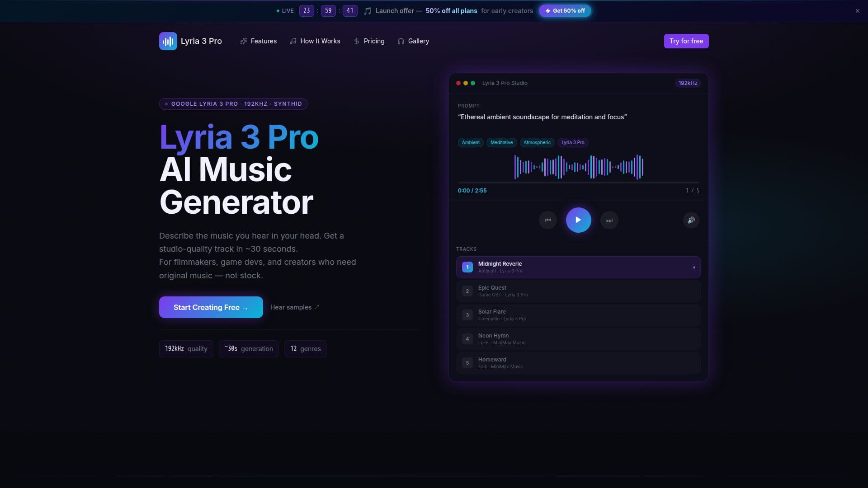Click the Lyria 3 Pro tag chip

573,142
